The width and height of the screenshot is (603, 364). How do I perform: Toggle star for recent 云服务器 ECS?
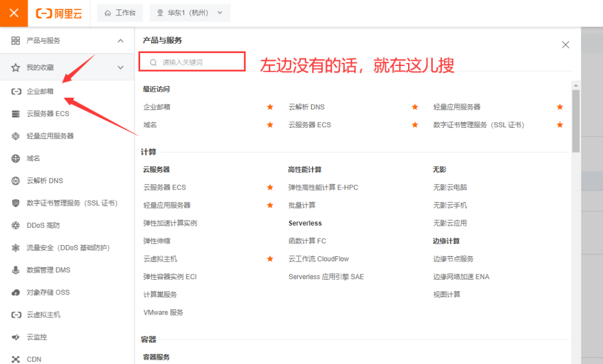(x=415, y=125)
